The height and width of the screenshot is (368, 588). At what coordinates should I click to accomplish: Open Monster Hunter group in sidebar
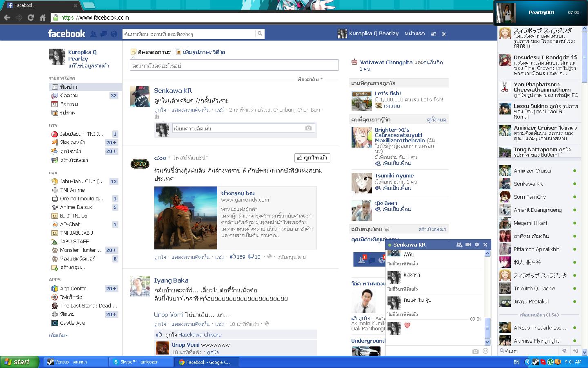point(85,250)
